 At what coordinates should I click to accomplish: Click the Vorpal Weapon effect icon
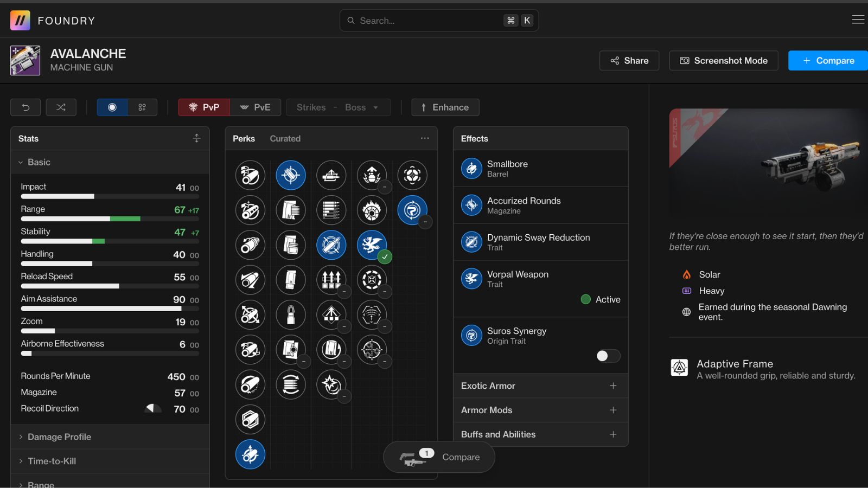coord(471,279)
